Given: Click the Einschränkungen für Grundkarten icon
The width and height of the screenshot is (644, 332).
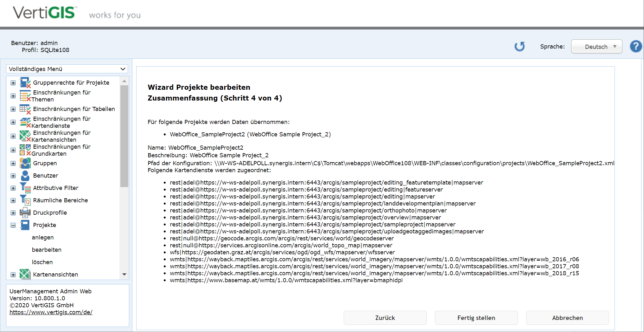Looking at the screenshot, I should 25,150.
